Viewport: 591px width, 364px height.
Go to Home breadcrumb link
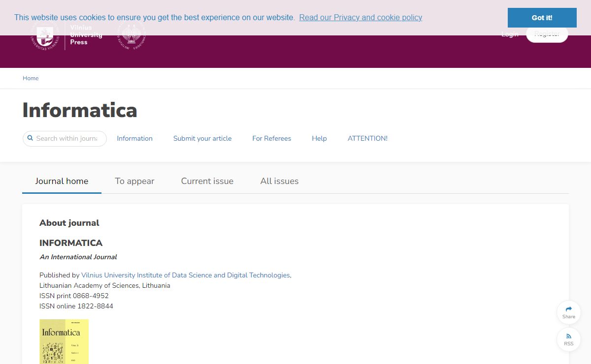tap(31, 78)
